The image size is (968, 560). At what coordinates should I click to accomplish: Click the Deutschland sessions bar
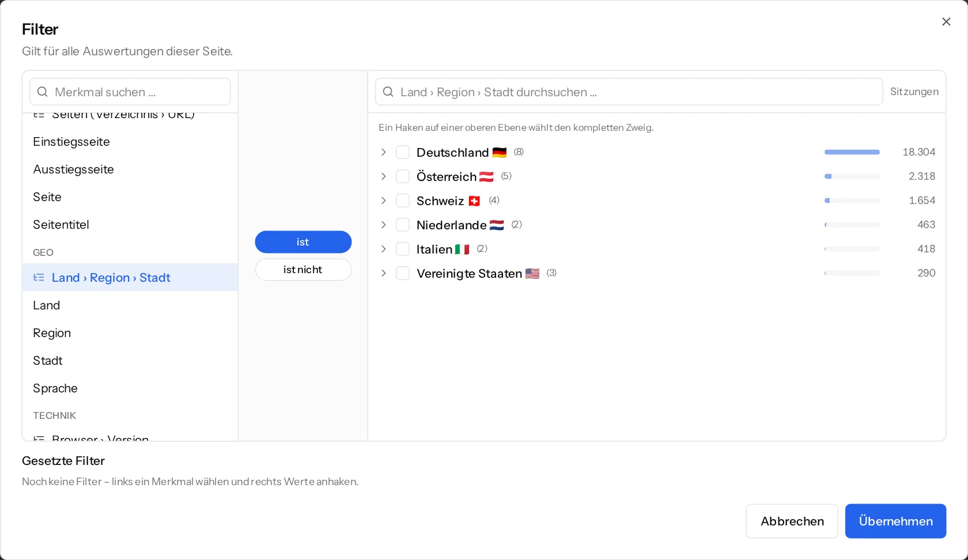852,152
